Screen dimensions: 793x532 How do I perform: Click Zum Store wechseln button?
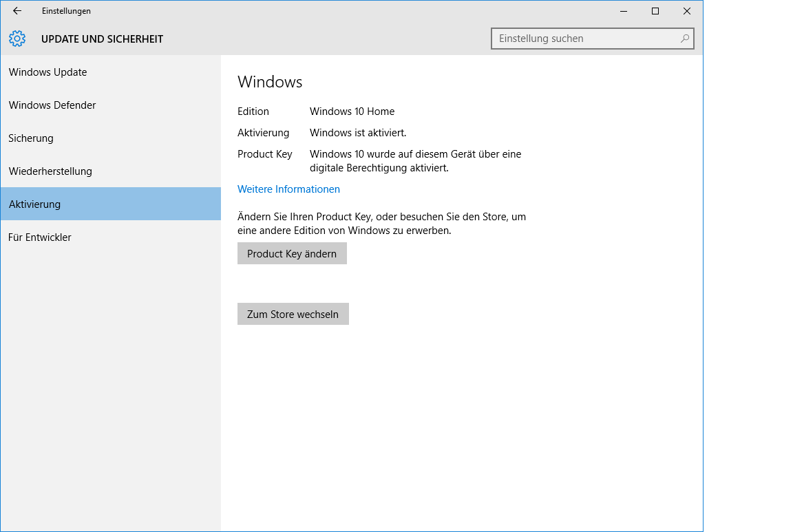click(293, 314)
